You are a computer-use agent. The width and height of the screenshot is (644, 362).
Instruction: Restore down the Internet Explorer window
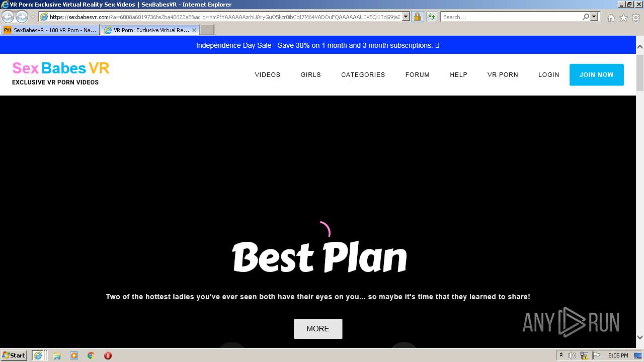(x=629, y=4)
